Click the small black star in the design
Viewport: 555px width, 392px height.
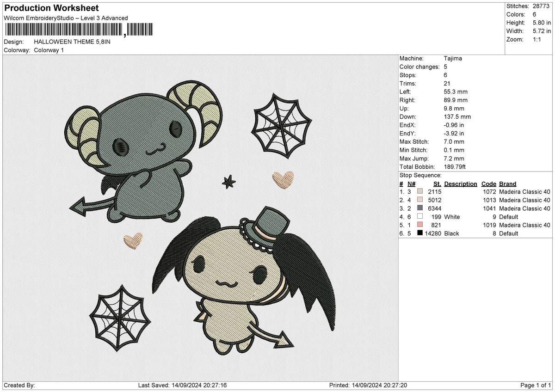pos(228,182)
